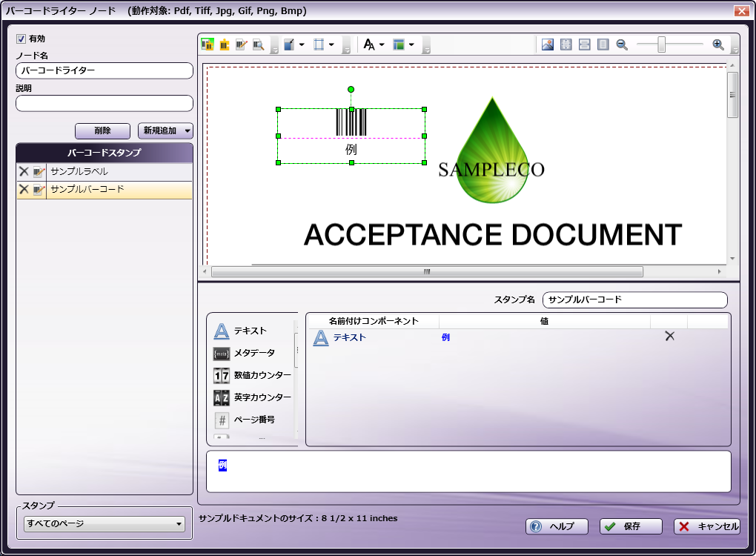Click the ノード名 input field
The width and height of the screenshot is (756, 556).
pos(105,70)
